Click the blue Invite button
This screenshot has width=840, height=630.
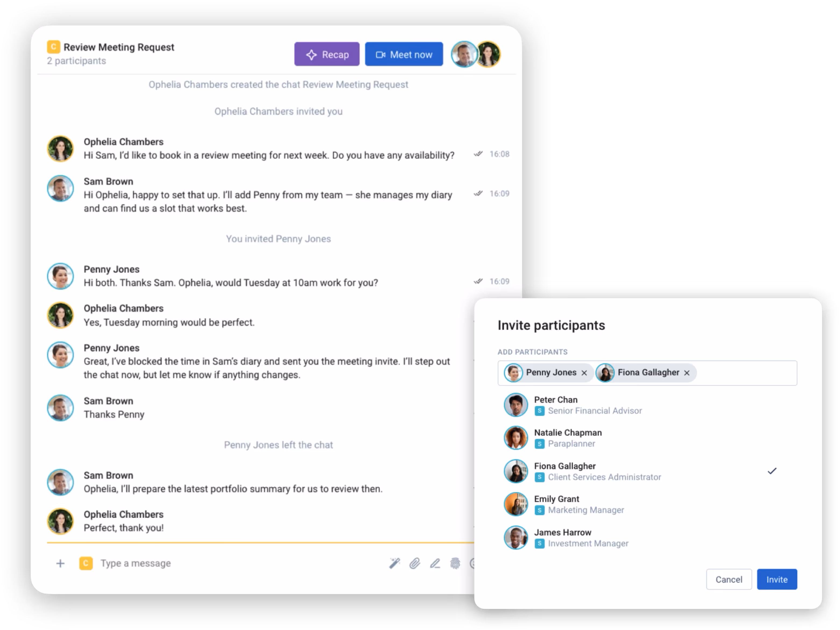click(x=777, y=579)
